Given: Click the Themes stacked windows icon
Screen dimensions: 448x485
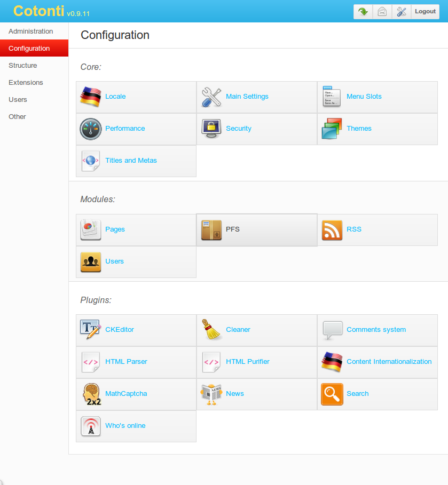Looking at the screenshot, I should (x=332, y=129).
